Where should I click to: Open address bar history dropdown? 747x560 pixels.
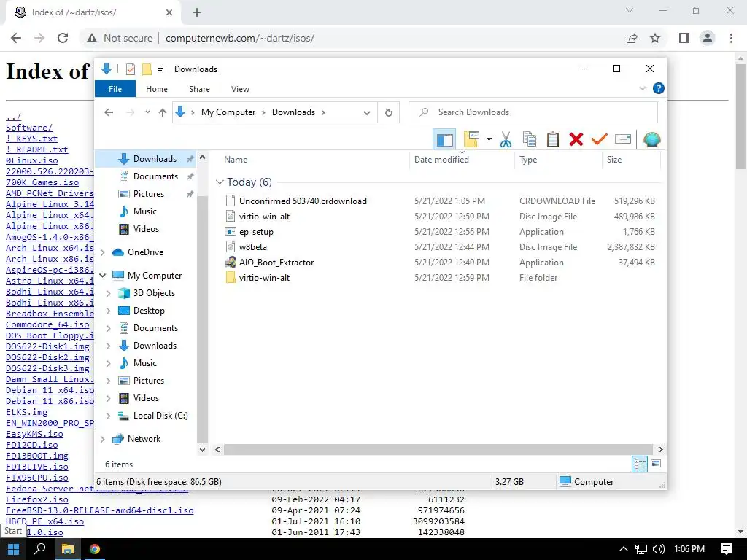[x=367, y=112]
